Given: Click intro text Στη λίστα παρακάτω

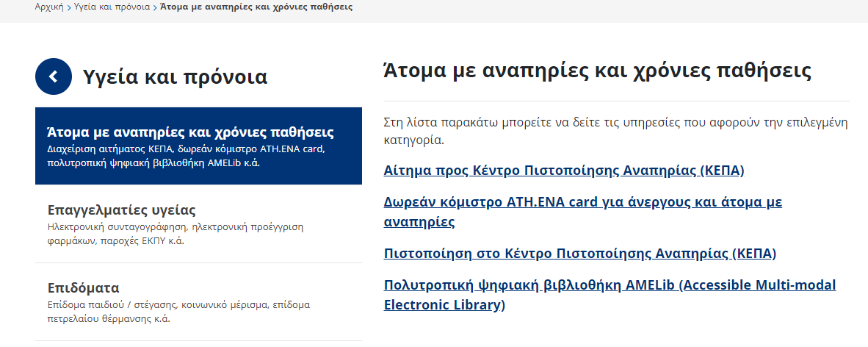Looking at the screenshot, I should tap(615, 132).
